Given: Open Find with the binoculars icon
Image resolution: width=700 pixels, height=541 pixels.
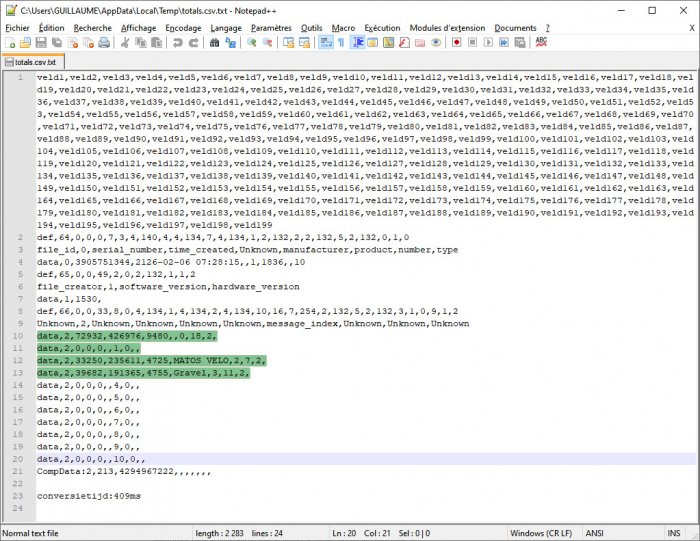Looking at the screenshot, I should tap(214, 43).
